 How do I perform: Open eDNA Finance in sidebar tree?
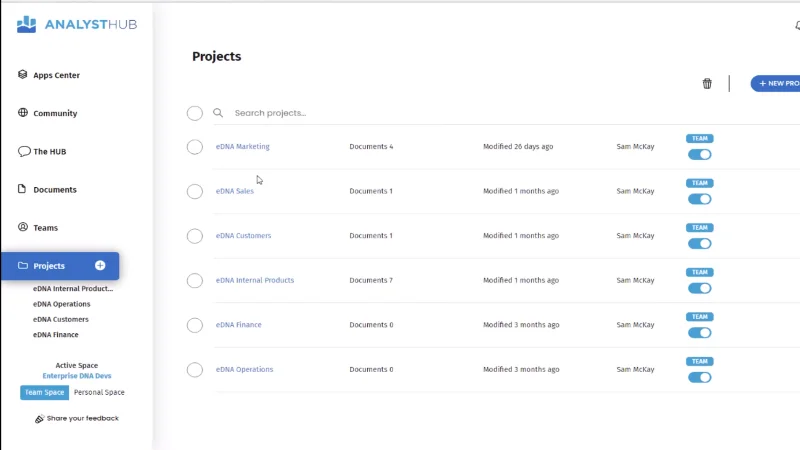(56, 335)
